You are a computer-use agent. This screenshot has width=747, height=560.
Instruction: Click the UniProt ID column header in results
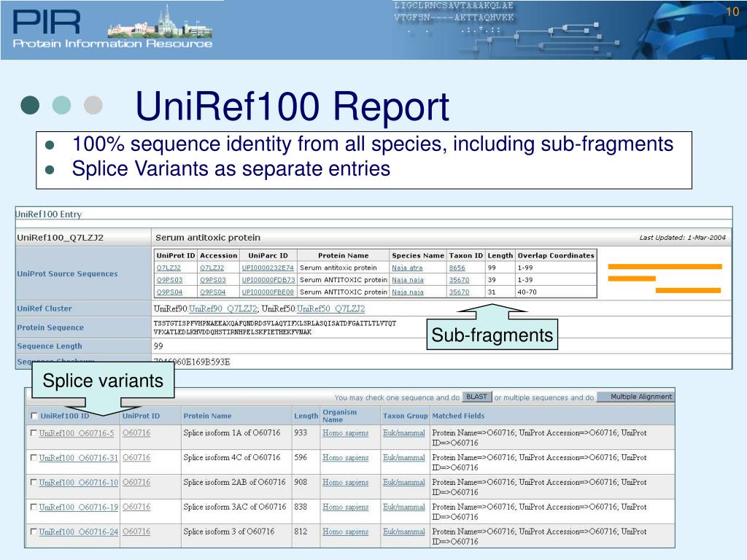pyautogui.click(x=141, y=416)
